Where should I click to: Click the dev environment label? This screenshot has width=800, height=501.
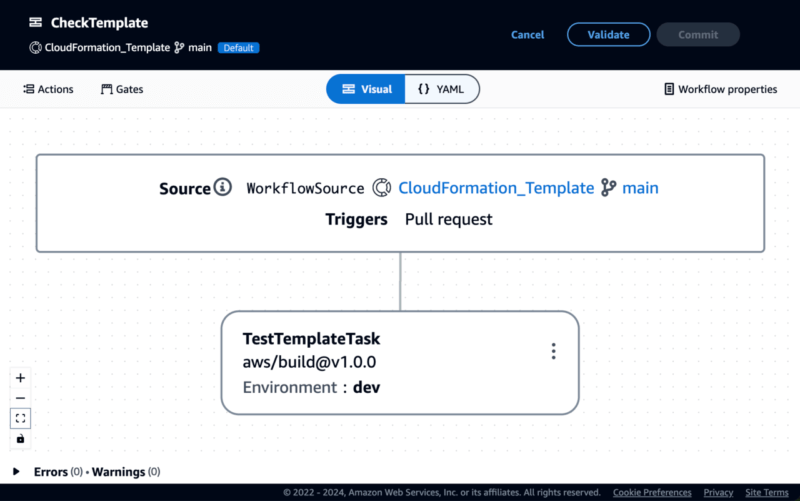pos(366,387)
